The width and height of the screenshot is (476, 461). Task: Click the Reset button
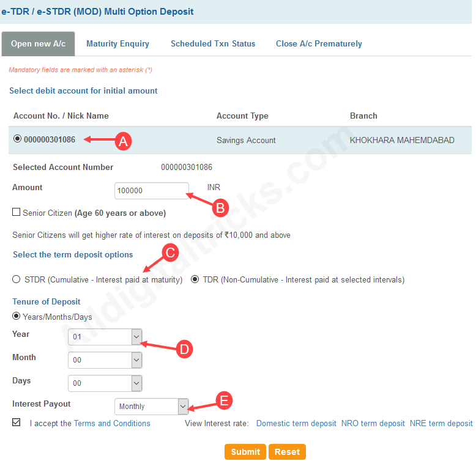coord(287,452)
